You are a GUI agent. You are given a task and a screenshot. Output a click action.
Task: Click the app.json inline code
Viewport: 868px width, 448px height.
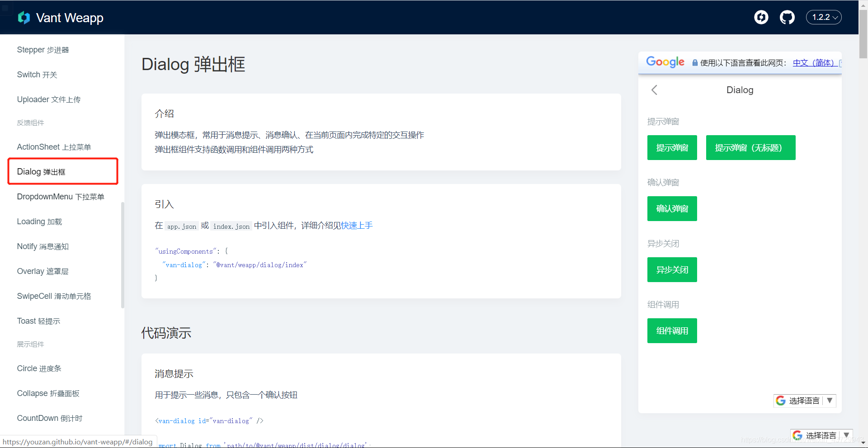(182, 226)
